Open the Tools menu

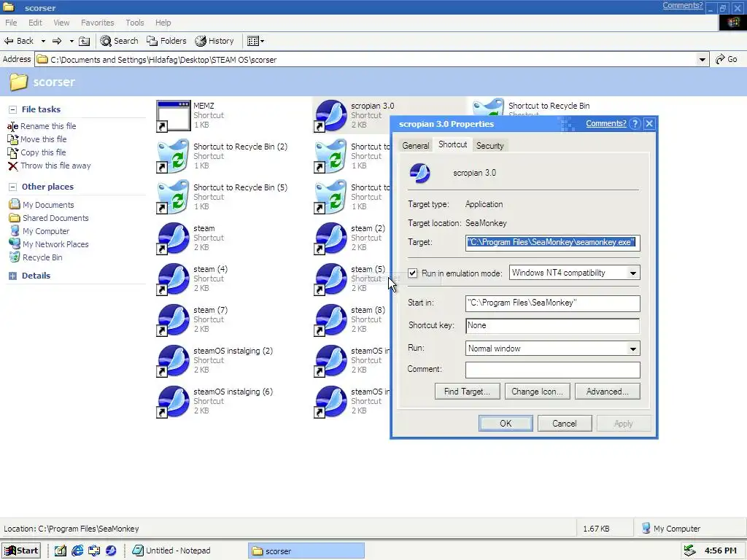[x=135, y=23]
